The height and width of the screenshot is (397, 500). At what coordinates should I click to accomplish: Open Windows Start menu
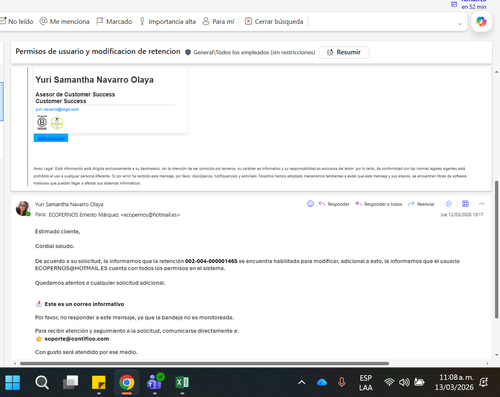pyautogui.click(x=13, y=382)
